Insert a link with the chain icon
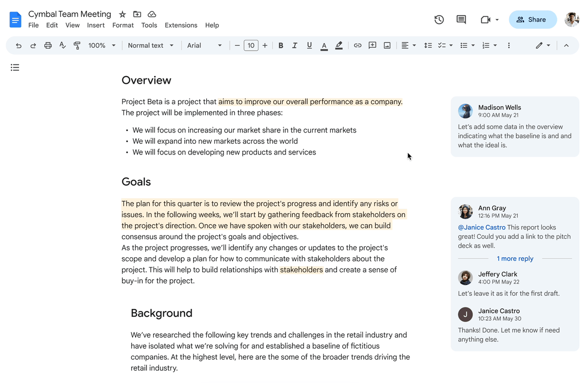Viewport: 588px width, 383px height. [357, 45]
